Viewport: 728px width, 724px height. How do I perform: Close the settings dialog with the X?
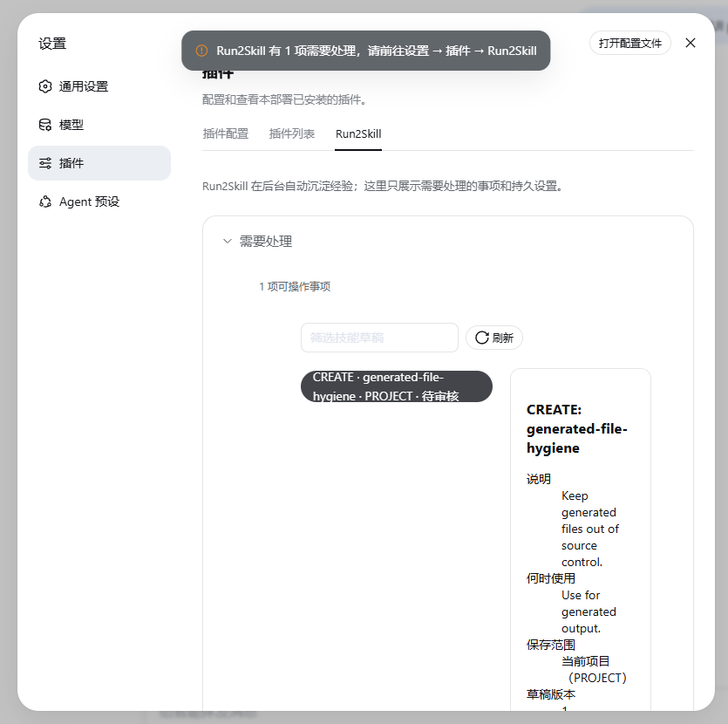(x=691, y=43)
